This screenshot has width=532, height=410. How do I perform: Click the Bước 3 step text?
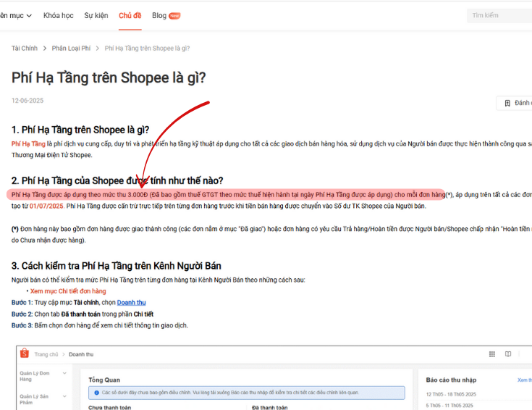[100, 325]
